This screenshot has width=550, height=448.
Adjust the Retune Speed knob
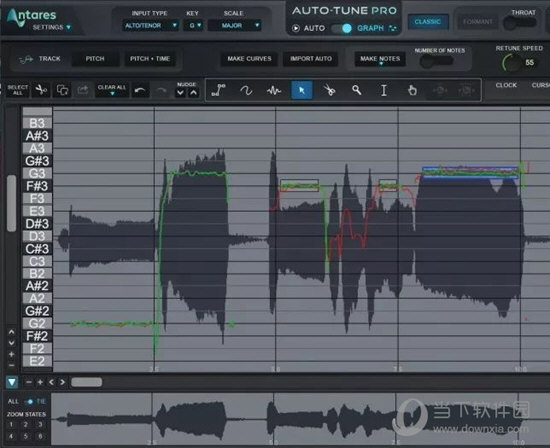(511, 63)
